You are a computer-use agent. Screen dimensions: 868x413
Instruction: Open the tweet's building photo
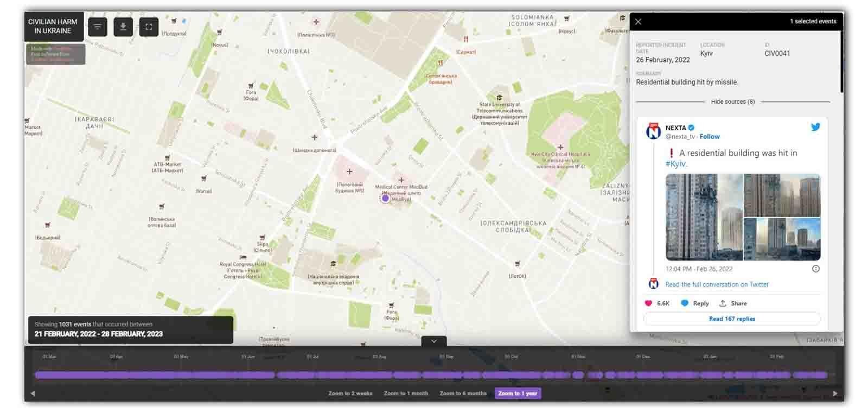click(x=704, y=217)
